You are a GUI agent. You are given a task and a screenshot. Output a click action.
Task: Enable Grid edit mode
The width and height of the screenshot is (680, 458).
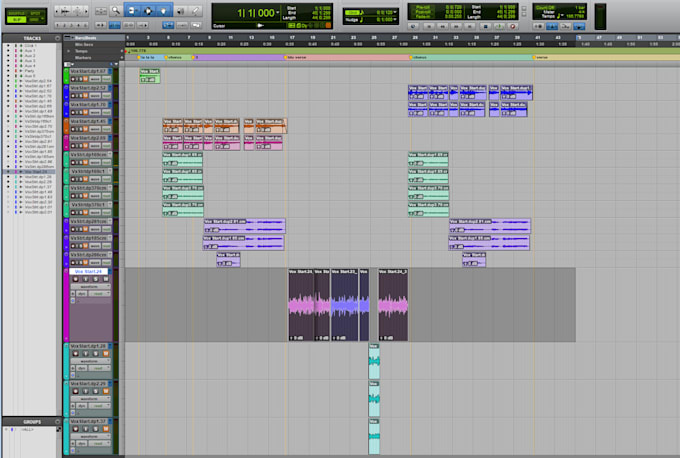[x=34, y=20]
